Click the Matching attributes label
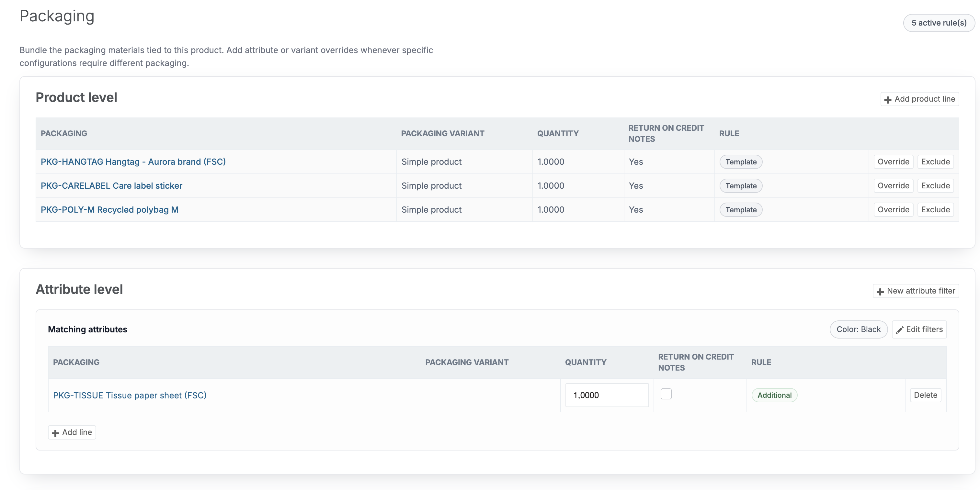980x490 pixels. pos(87,329)
